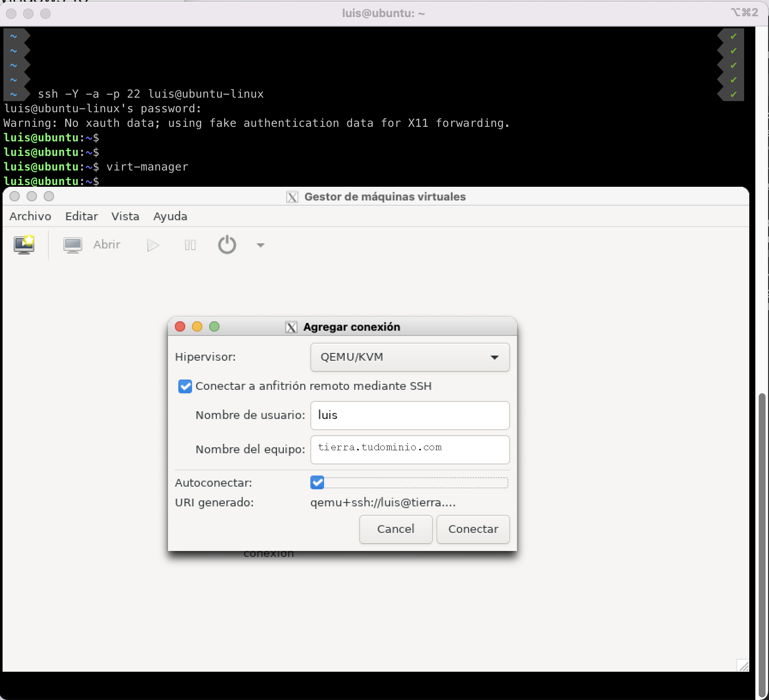Click the generated URI text qemu+ssh://luis@tierra....

click(x=383, y=503)
